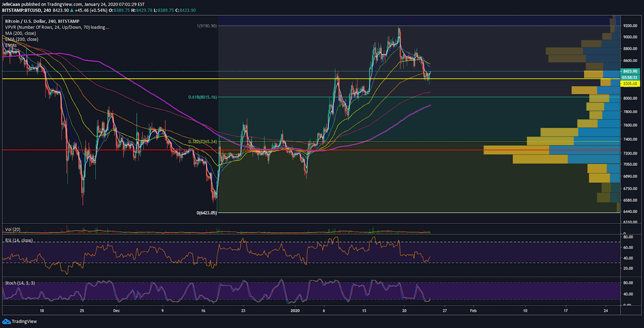Click the widest yellow volume profile bar
This screenshot has height=328, width=644.
pyautogui.click(x=516, y=150)
